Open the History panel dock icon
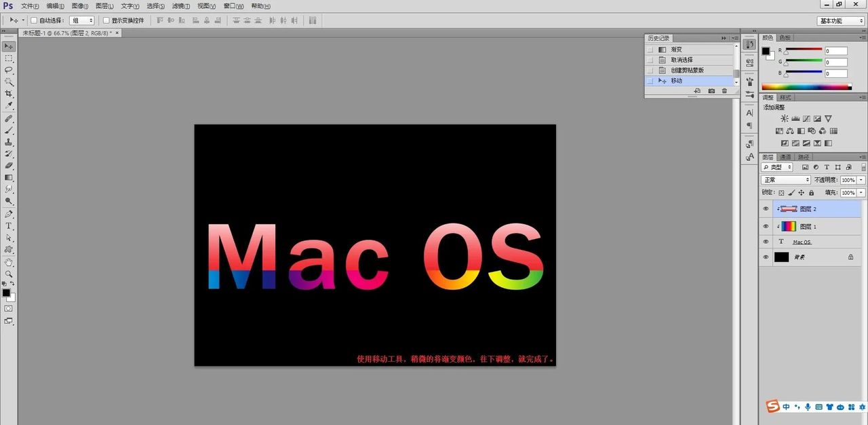The image size is (868, 425). coord(749,44)
